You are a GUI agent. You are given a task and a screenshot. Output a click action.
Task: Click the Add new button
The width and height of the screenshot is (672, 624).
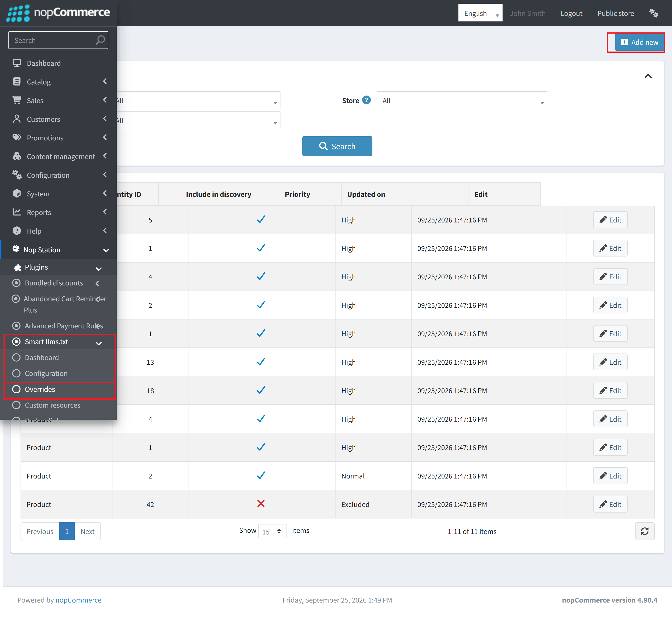pos(639,42)
